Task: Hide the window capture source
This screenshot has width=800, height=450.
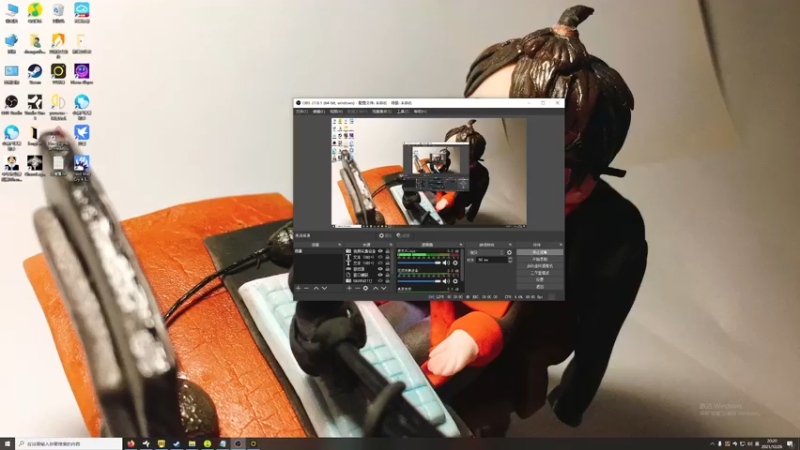Action: (380, 275)
